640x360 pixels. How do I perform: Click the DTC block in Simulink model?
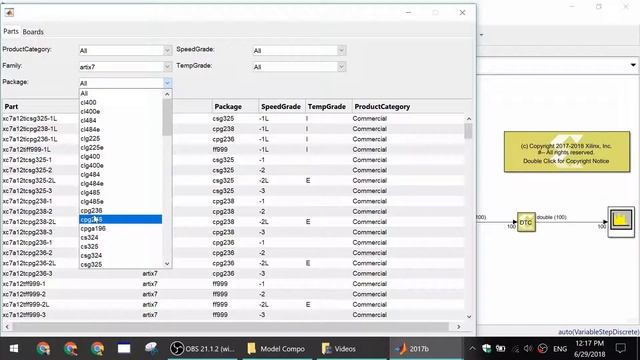pos(526,222)
